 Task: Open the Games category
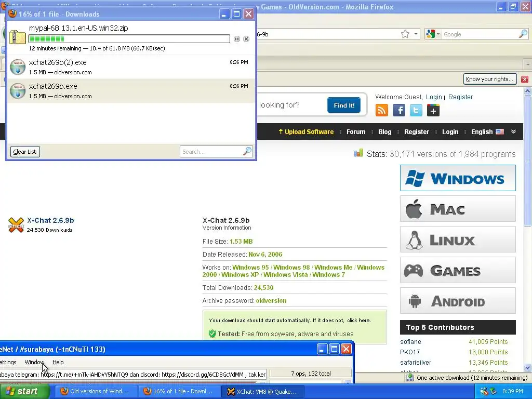(458, 270)
